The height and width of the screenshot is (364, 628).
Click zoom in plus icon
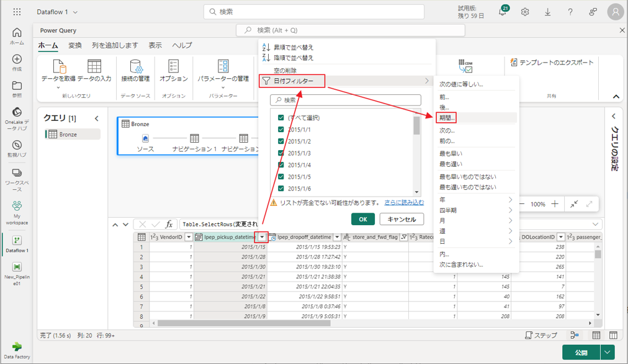point(555,204)
